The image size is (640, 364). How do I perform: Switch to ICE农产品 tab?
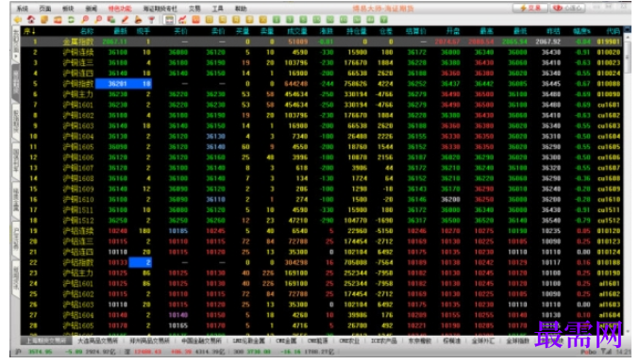pyautogui.click(x=383, y=340)
